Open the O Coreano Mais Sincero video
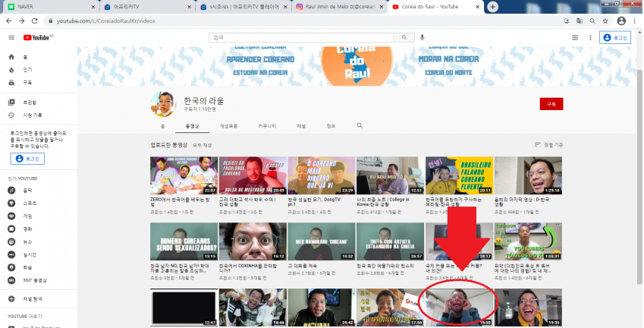 click(x=322, y=175)
